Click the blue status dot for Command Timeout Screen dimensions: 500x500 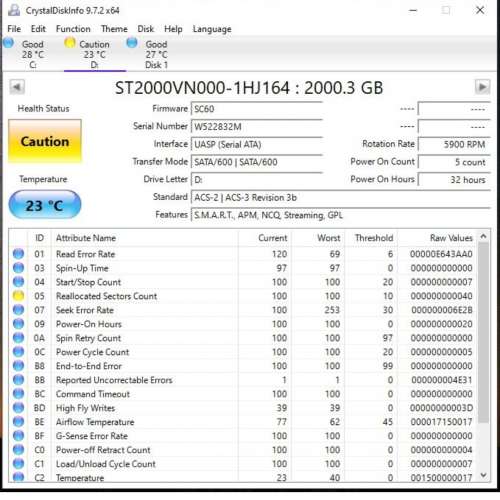(18, 394)
